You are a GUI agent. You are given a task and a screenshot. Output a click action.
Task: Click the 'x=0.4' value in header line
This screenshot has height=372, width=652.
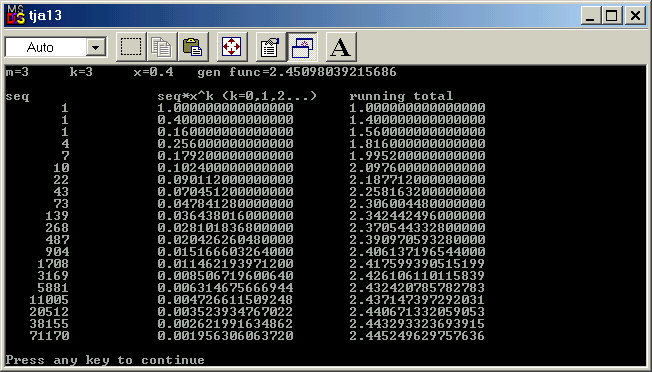coord(153,72)
